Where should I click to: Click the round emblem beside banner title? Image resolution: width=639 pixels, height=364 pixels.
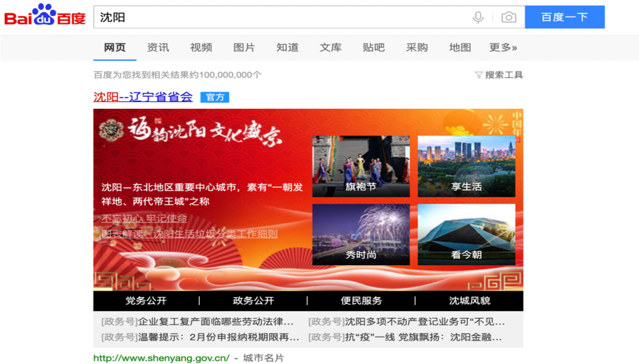coord(111,130)
